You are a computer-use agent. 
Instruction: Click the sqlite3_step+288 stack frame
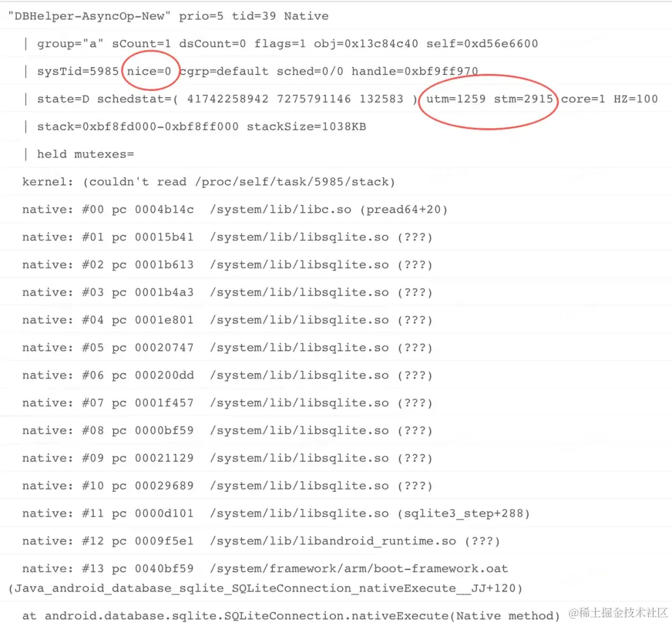(x=464, y=513)
